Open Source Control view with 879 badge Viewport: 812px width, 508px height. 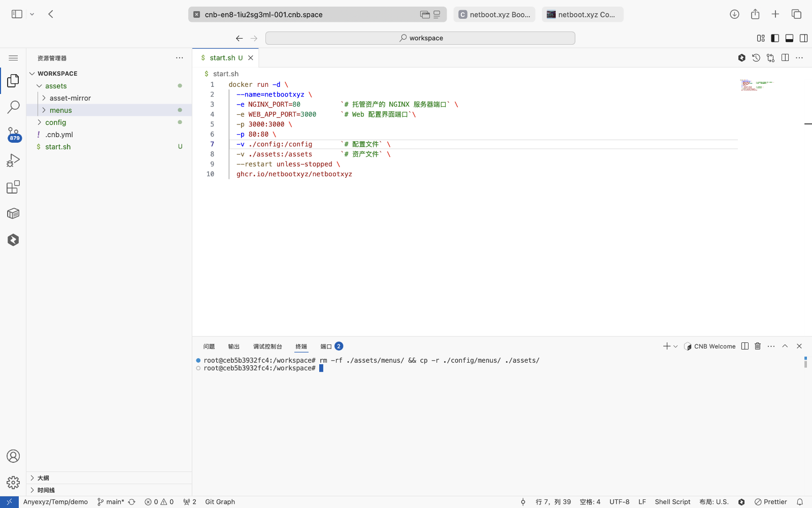(x=13, y=134)
